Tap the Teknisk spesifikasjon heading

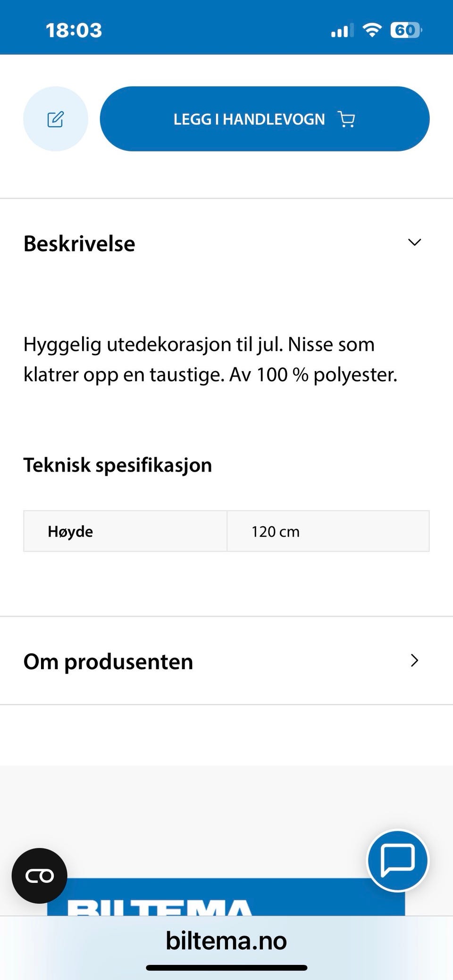[x=118, y=465]
